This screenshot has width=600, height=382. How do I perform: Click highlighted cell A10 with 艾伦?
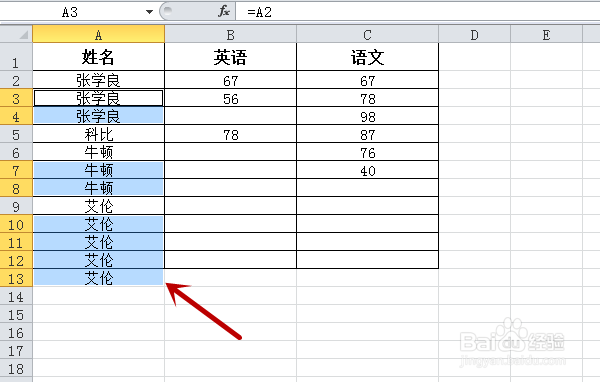tap(99, 224)
